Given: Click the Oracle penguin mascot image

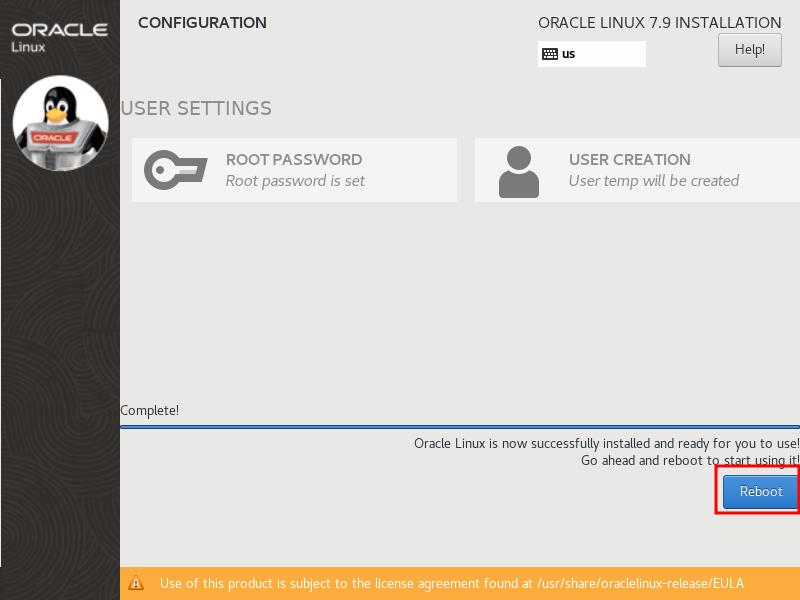Looking at the screenshot, I should point(60,123).
